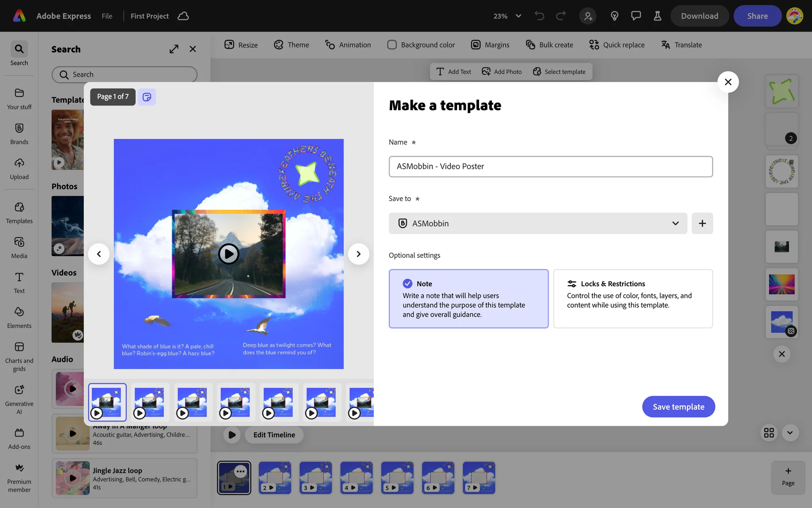Select the Locks & Restrictions option
Screen dimensions: 812x508
[633, 298]
